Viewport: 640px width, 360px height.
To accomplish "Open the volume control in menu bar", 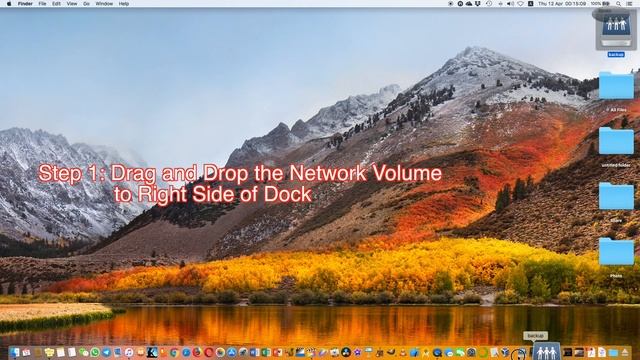I will pyautogui.click(x=510, y=4).
